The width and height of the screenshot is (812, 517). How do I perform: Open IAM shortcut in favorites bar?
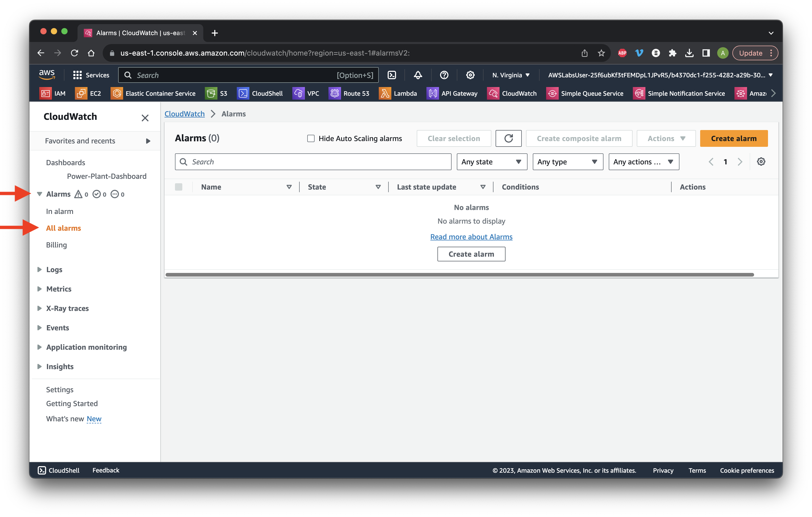(x=53, y=94)
